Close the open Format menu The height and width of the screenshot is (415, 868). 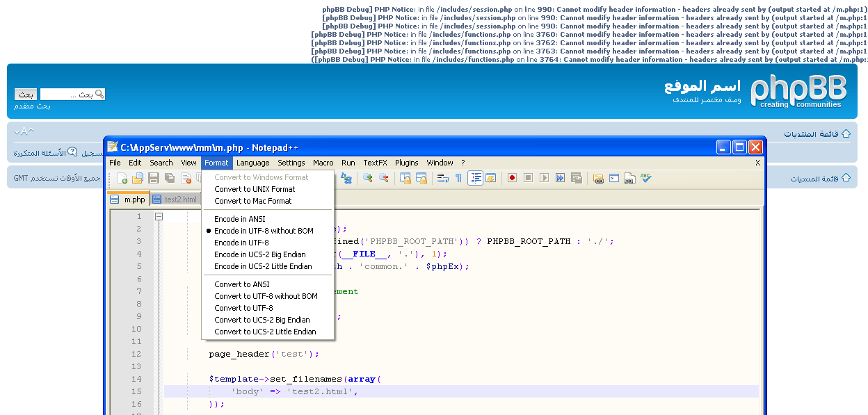tap(216, 163)
